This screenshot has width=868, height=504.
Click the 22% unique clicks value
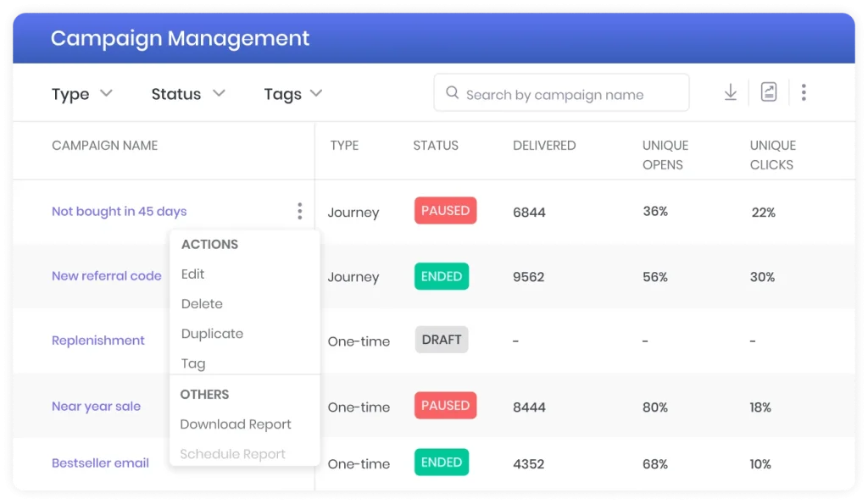pyautogui.click(x=764, y=213)
